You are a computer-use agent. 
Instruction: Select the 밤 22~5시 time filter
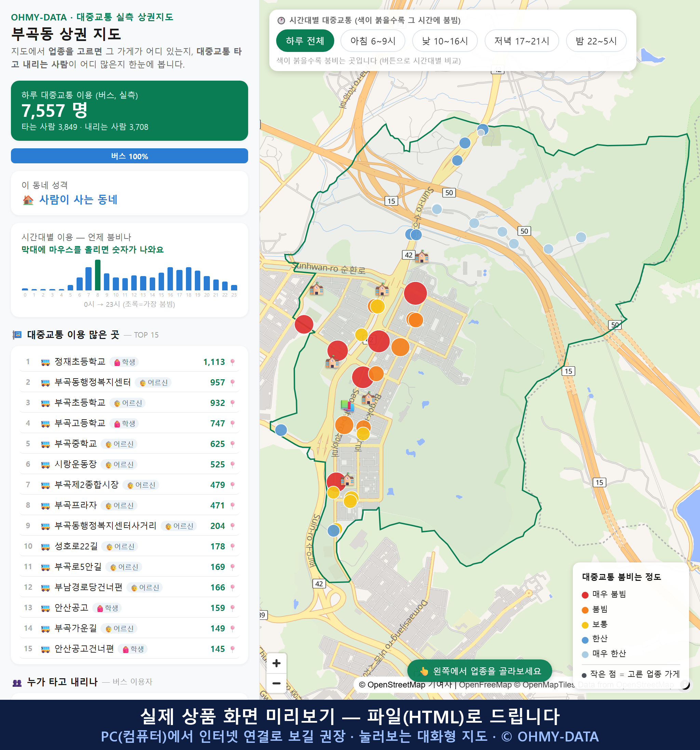[596, 41]
